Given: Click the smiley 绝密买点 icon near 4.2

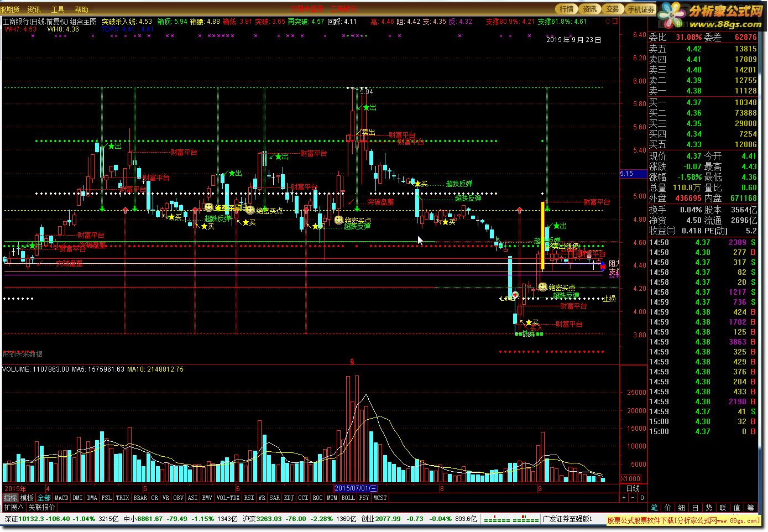Looking at the screenshot, I should point(543,287).
